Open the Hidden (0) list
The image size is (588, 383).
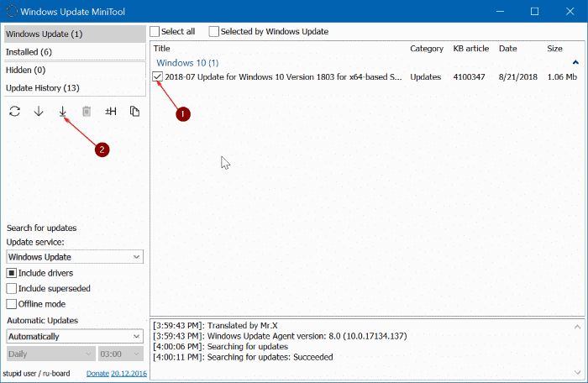(x=75, y=71)
